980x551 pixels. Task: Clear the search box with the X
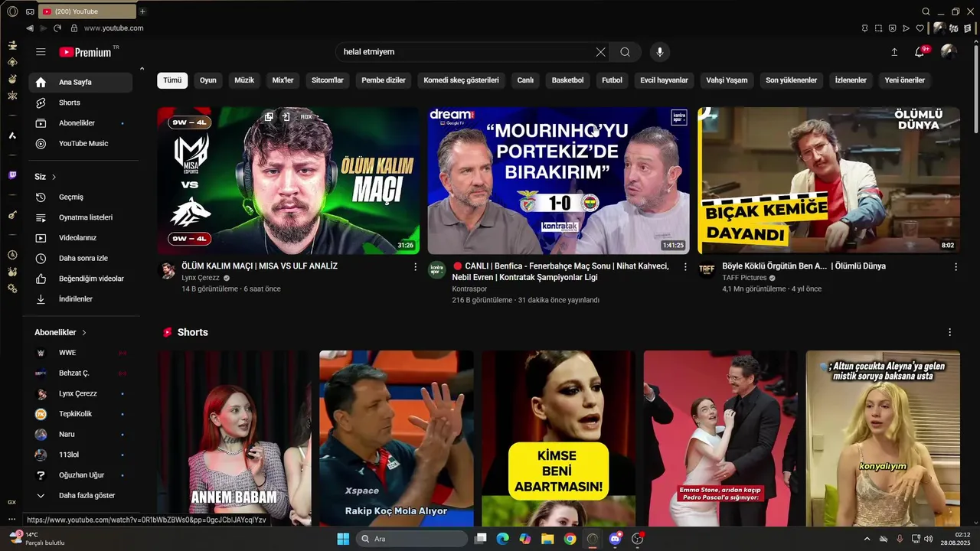tap(600, 52)
